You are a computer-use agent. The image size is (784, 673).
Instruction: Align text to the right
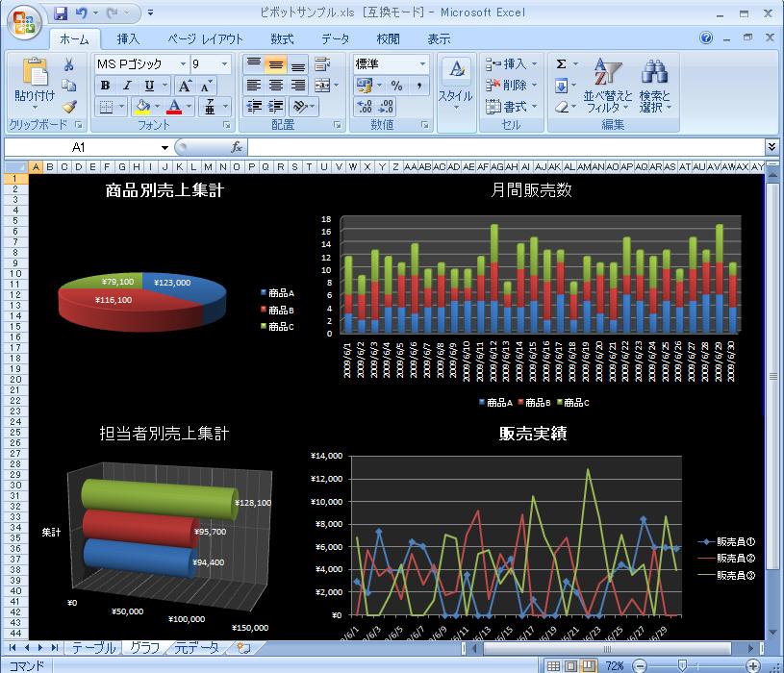(x=298, y=86)
